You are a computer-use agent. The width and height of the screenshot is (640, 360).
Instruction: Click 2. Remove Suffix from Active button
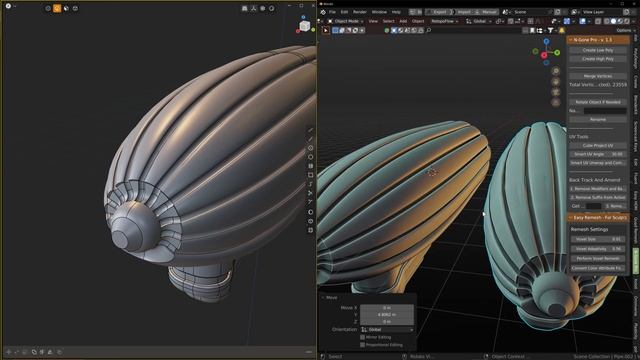point(598,198)
